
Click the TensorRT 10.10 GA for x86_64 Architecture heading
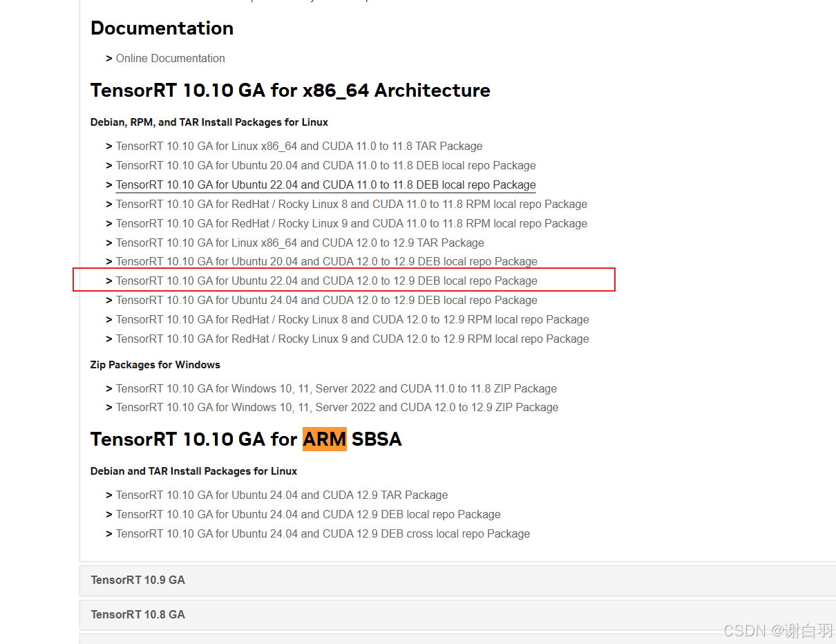(290, 91)
